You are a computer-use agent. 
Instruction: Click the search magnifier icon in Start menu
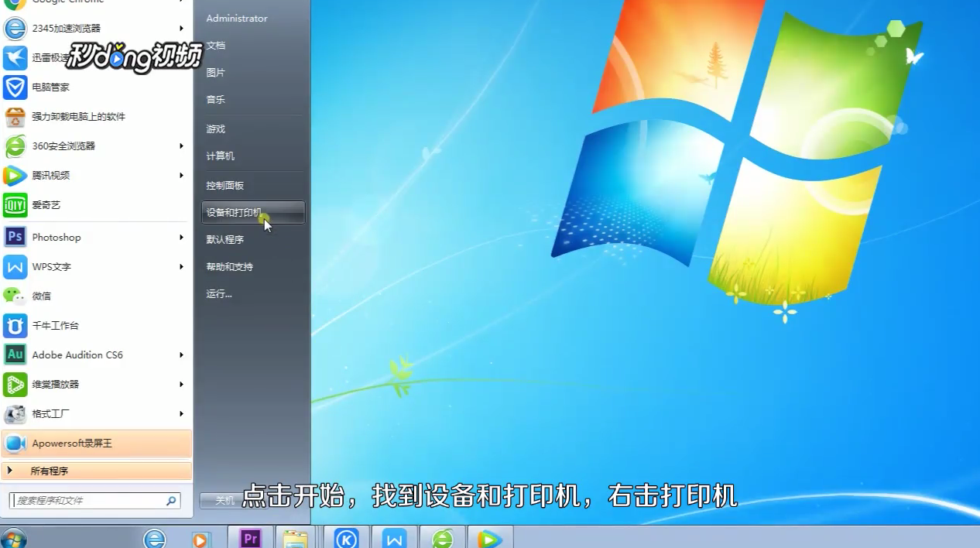171,501
